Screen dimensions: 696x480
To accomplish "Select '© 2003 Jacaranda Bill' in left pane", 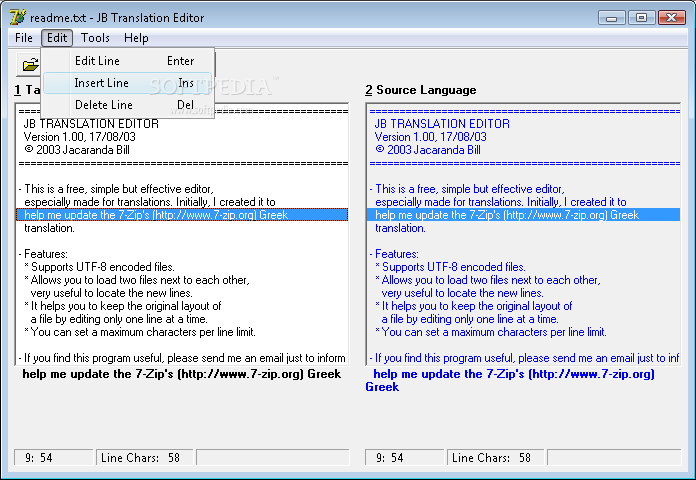I will click(x=77, y=150).
